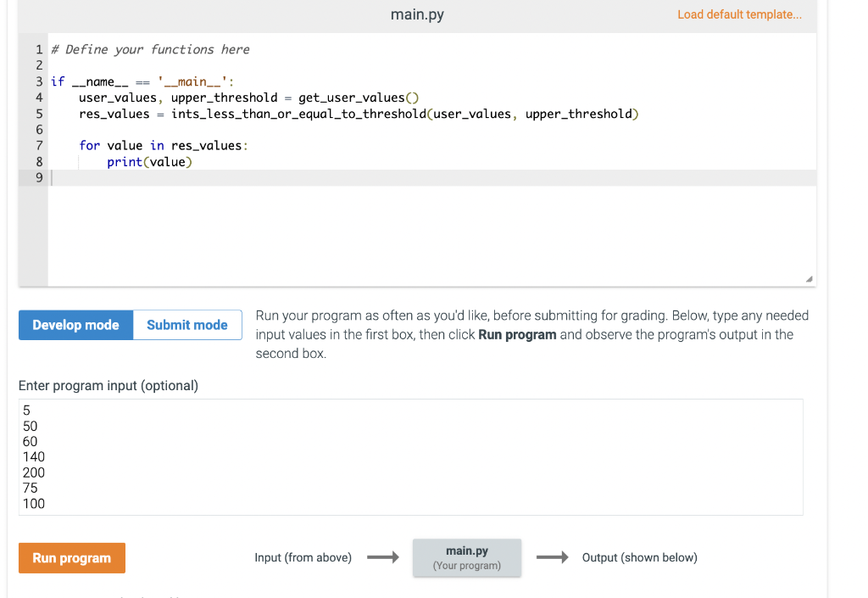Click the if __name__ == '__main__' line
Viewport: 868px width, 598px height.
point(142,82)
